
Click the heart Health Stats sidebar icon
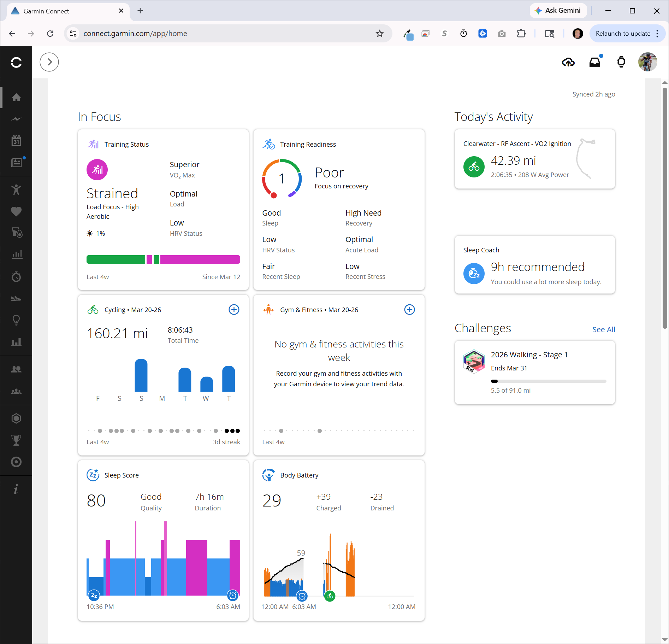(16, 211)
